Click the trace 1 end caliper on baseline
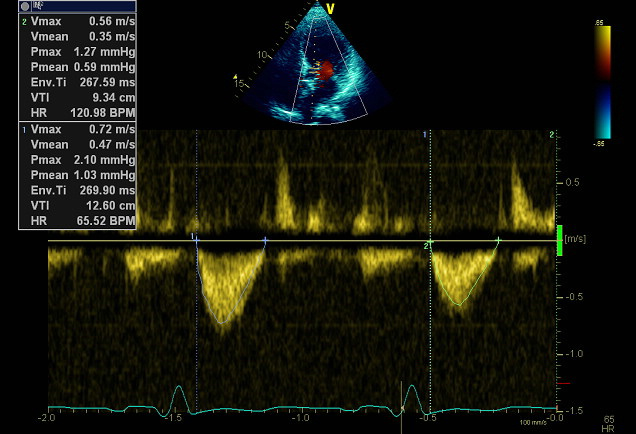Screen dimensions: 636x434 tap(265, 240)
